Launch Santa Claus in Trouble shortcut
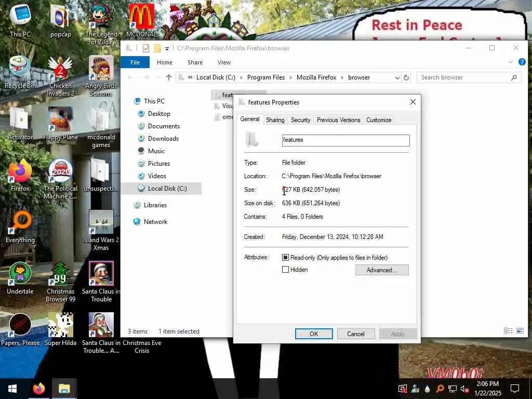The image size is (532, 399). coord(101,282)
